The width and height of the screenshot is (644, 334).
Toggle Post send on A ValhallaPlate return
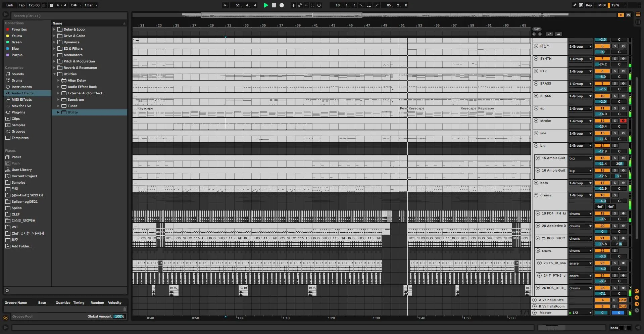tap(623, 300)
